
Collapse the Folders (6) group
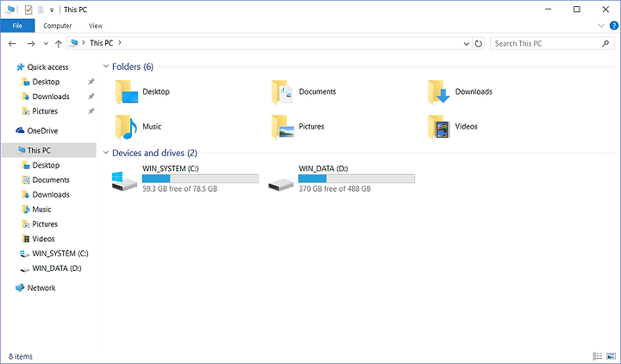click(x=106, y=66)
